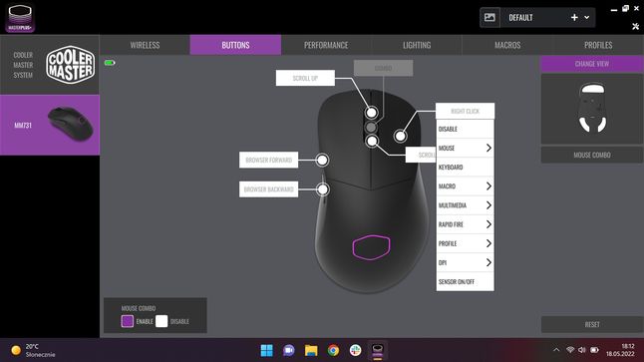
Task: Open the clock showing 18.05.2022
Action: (x=620, y=350)
